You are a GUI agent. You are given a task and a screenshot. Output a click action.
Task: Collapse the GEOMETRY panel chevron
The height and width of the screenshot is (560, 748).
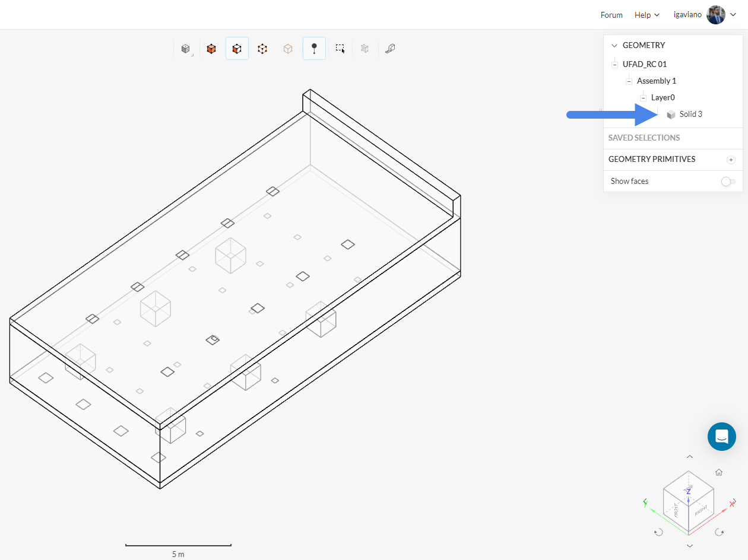613,45
